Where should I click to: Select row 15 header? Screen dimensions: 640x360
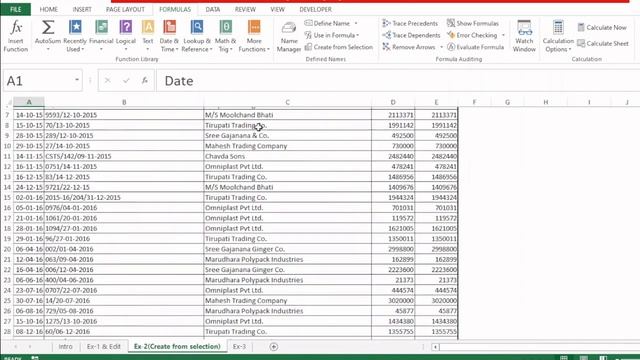[x=7, y=198]
